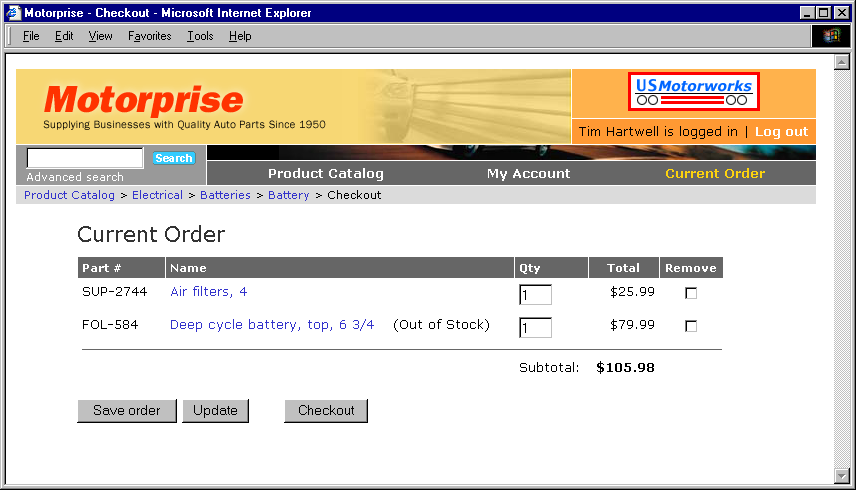Image resolution: width=856 pixels, height=490 pixels.
Task: Click the Remove column header
Action: [x=691, y=268]
